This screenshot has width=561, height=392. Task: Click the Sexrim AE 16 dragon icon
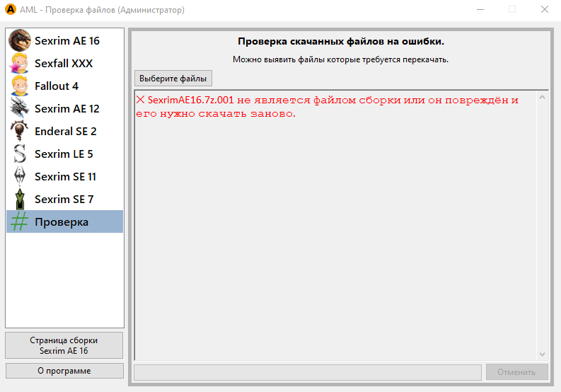click(20, 41)
